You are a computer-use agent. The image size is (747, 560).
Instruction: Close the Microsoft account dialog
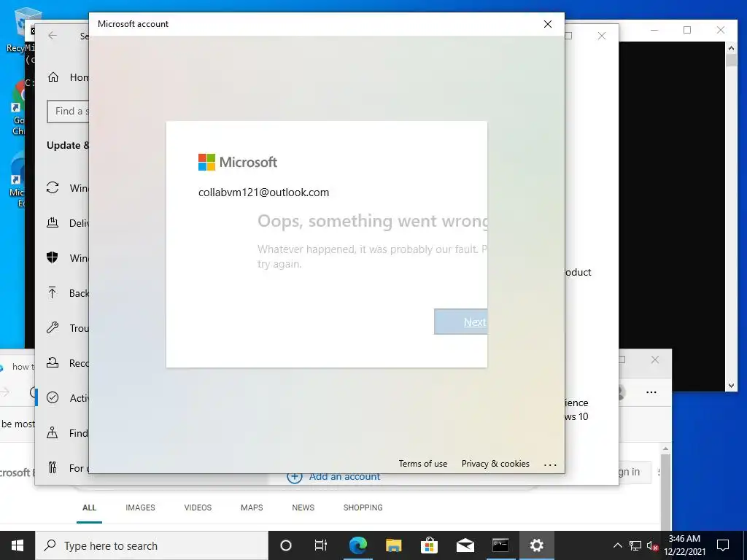[548, 24]
